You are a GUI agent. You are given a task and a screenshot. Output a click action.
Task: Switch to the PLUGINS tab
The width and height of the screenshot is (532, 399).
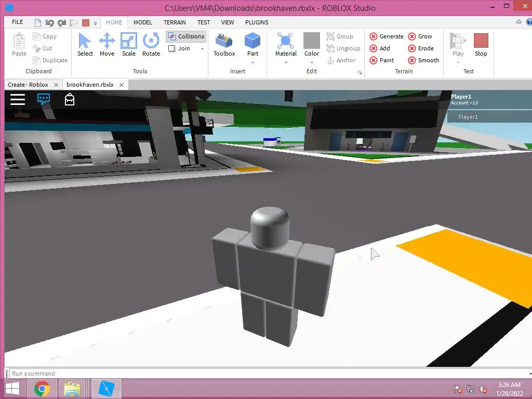pyautogui.click(x=257, y=22)
